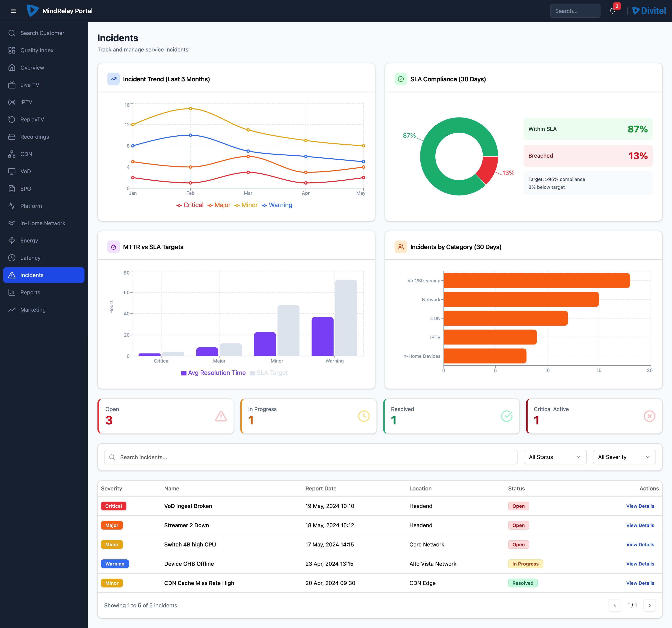View Details for Device GHB Offline

(x=640, y=564)
